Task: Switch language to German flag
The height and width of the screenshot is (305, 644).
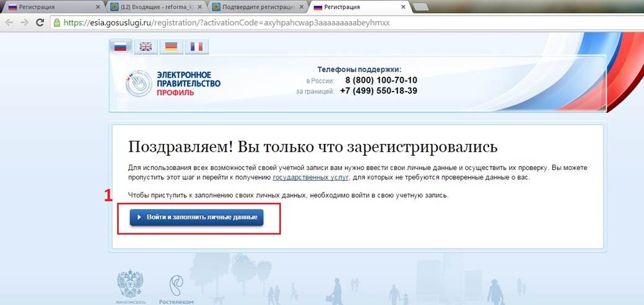Action: [172, 47]
